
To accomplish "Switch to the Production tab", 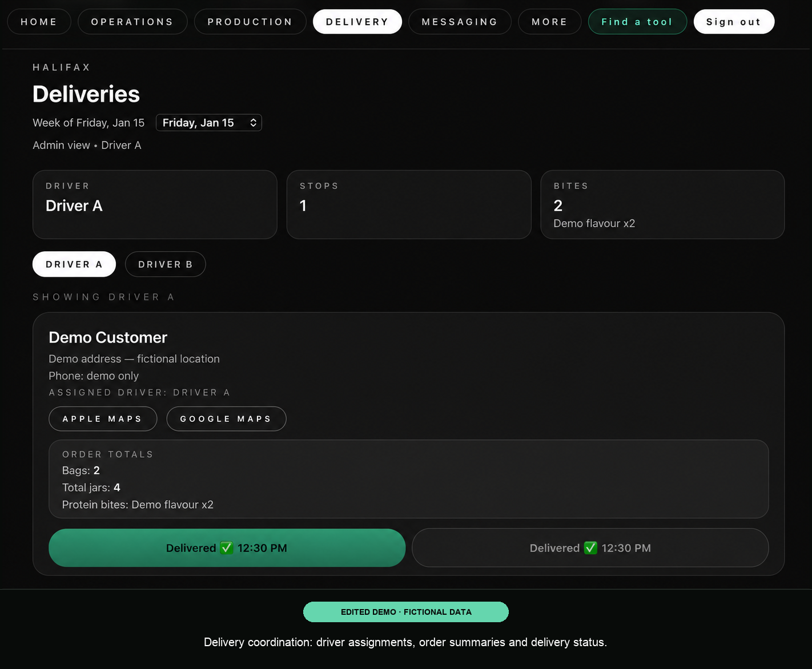I will point(250,22).
